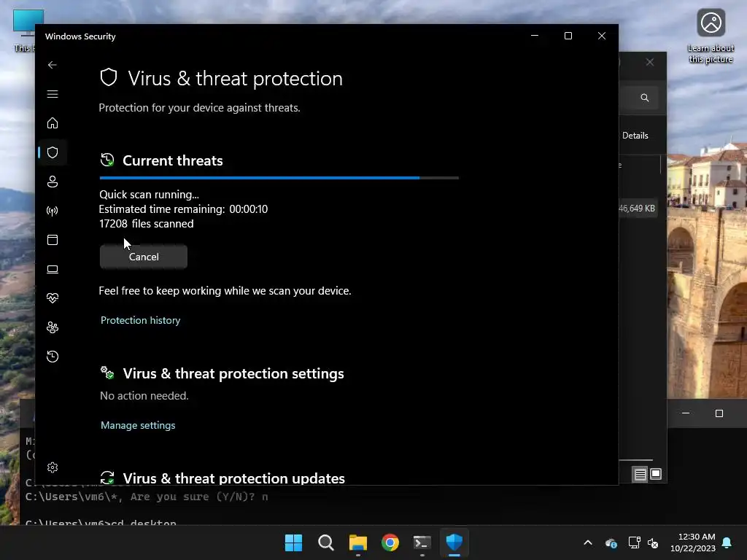Cancel the running quick scan

click(x=144, y=257)
